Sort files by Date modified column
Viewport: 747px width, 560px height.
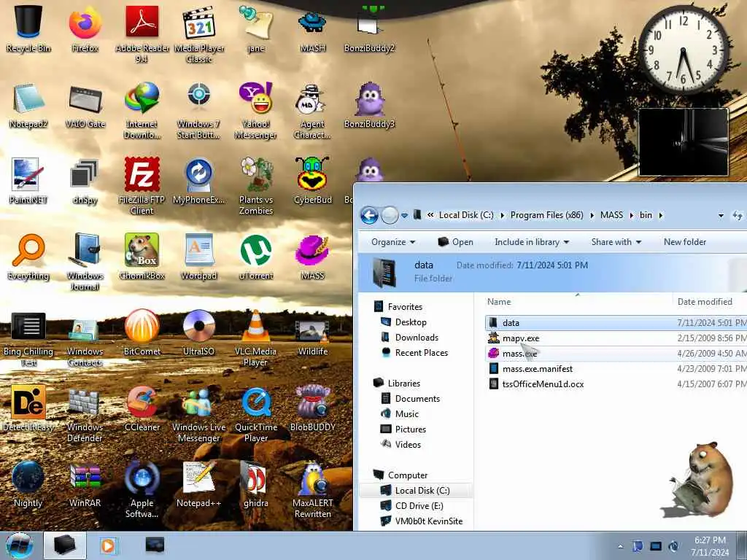click(x=705, y=302)
